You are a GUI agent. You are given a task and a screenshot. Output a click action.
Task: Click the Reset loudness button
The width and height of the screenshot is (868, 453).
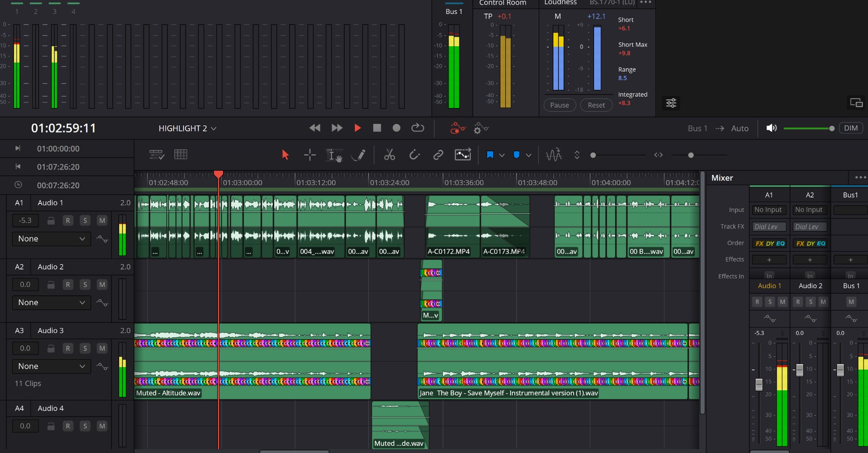pos(596,105)
